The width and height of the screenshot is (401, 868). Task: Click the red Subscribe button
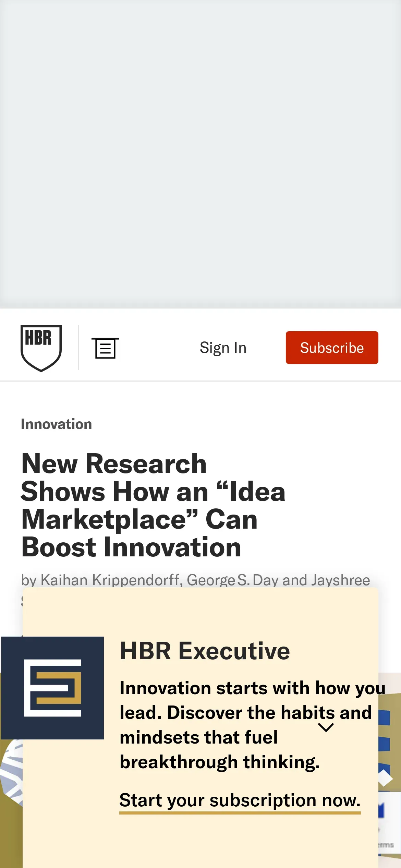[332, 348]
